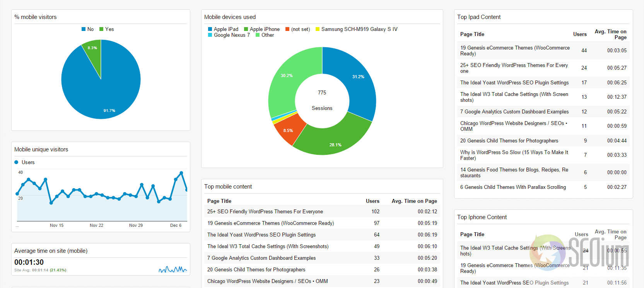Click the 00:12:37 time value in iPad table

(617, 97)
